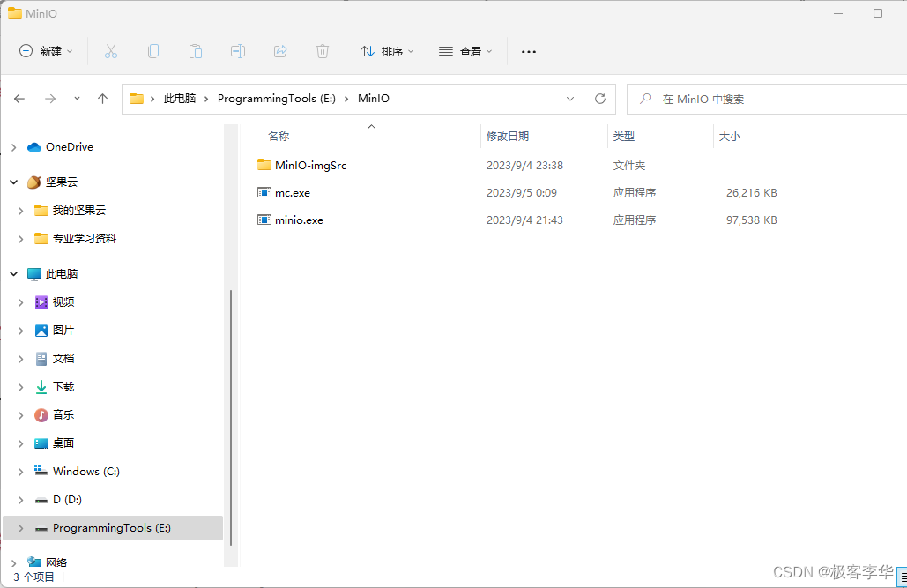
Task: Select the Cut (scissors) toolbar icon
Action: pyautogui.click(x=110, y=51)
